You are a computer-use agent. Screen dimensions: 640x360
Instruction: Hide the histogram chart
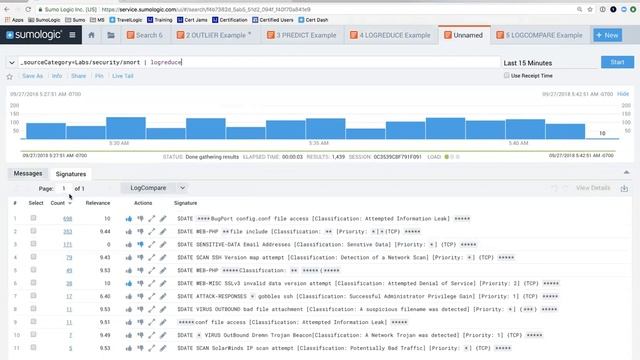click(623, 94)
